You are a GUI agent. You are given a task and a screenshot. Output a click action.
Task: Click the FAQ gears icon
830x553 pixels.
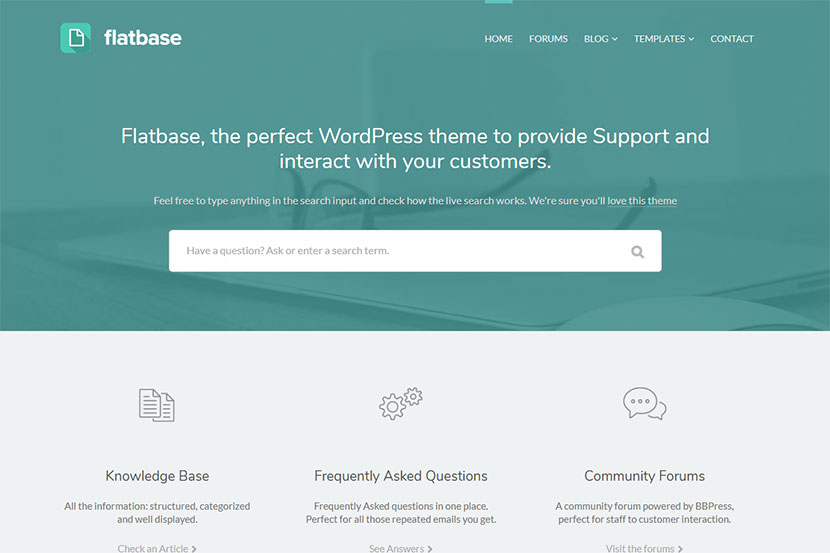(x=401, y=404)
